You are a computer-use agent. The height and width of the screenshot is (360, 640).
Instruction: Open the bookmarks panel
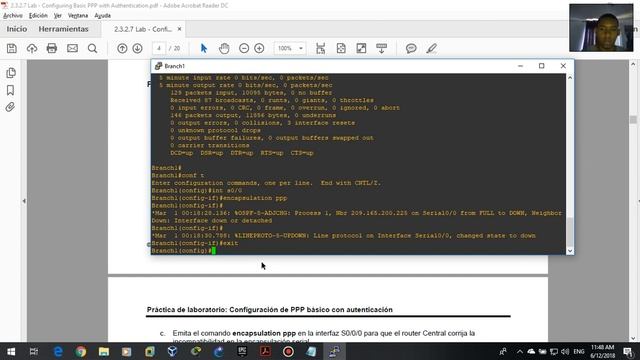[x=11, y=90]
